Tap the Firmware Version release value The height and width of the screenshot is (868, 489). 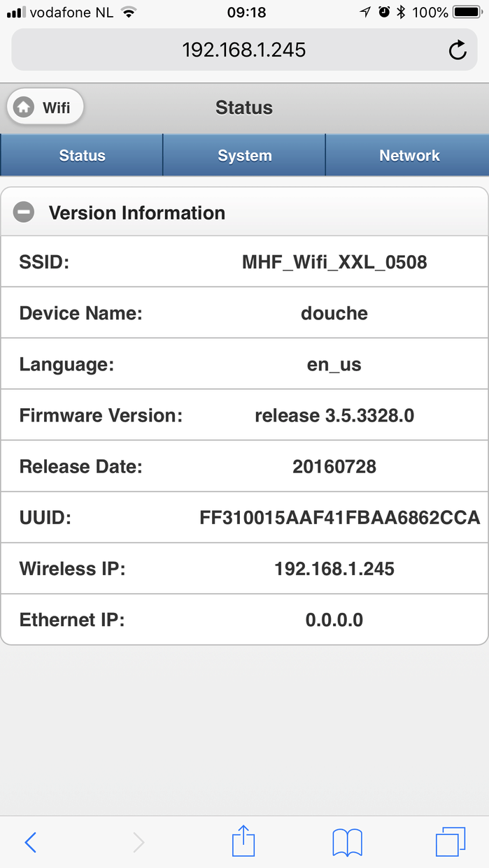click(x=334, y=416)
